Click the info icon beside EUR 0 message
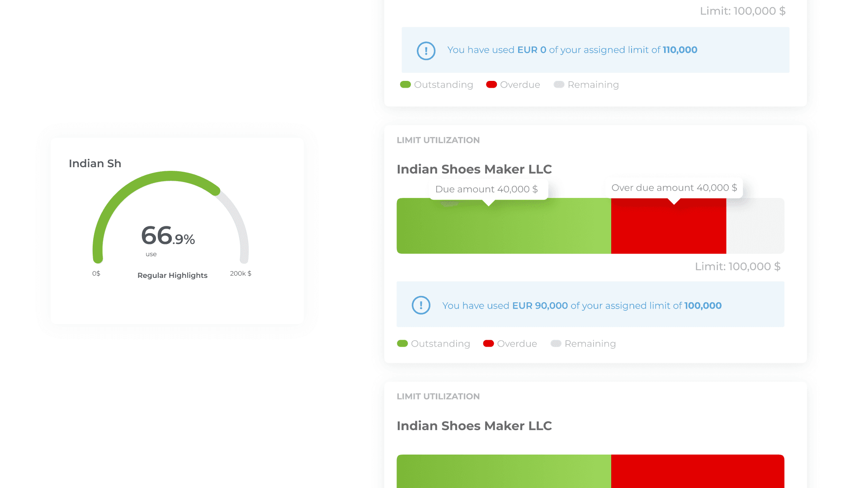 (x=426, y=51)
